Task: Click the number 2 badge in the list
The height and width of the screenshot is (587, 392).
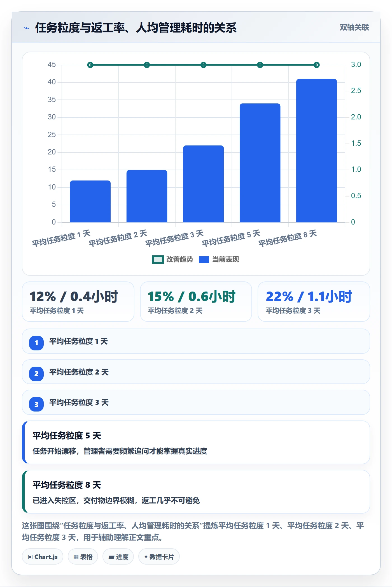Action: coord(36,374)
